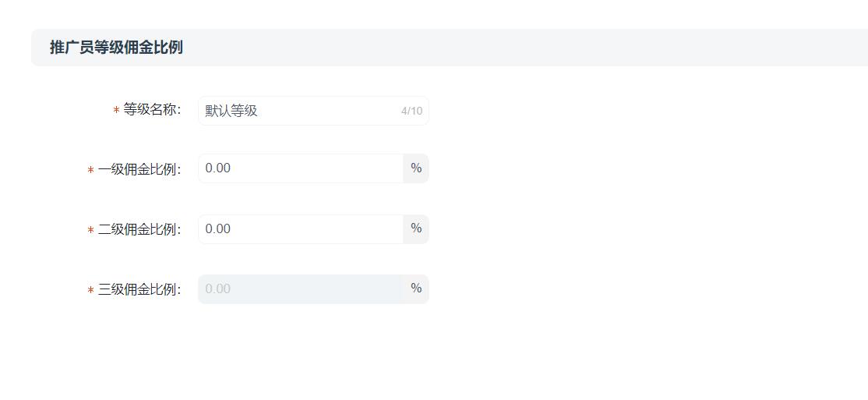868x400 pixels.
Task: Click the 4/10 character counter
Action: coord(411,112)
